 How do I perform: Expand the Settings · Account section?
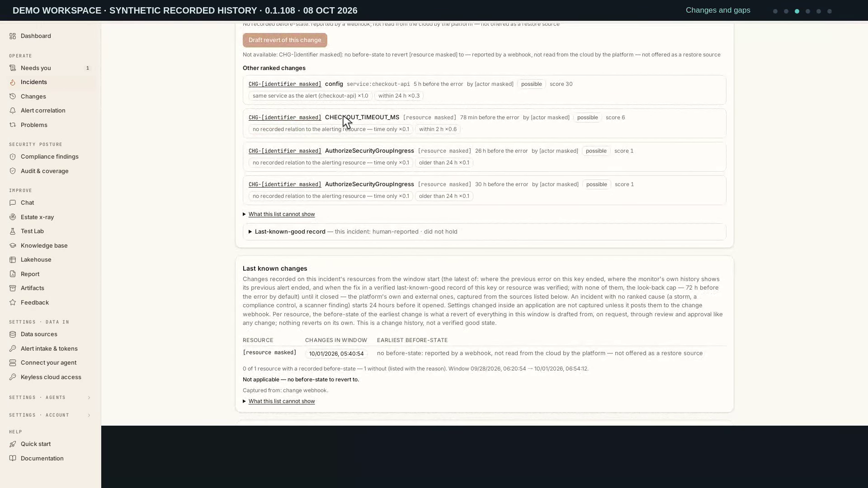coord(50,415)
